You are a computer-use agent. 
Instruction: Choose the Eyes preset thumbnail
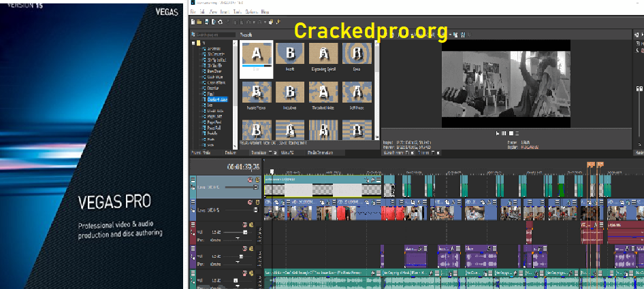[357, 54]
